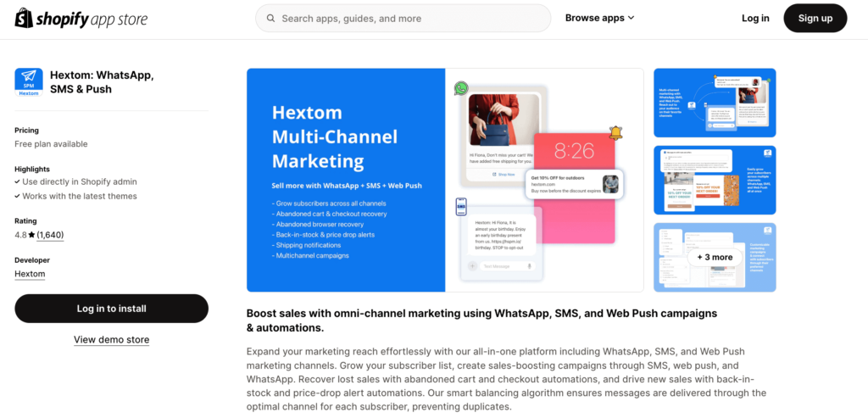Open the main Hextom Multi-Channel Marketing image
This screenshot has height=418, width=868.
point(445,180)
